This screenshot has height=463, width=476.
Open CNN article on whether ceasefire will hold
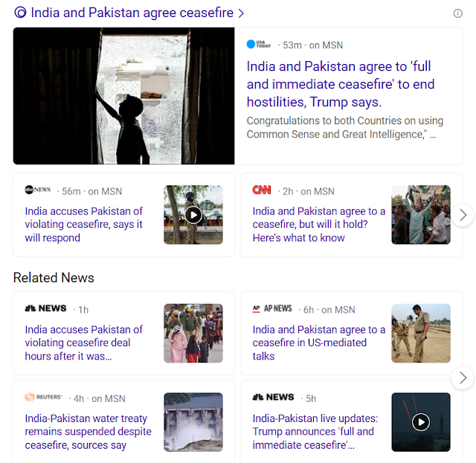pyautogui.click(x=319, y=224)
